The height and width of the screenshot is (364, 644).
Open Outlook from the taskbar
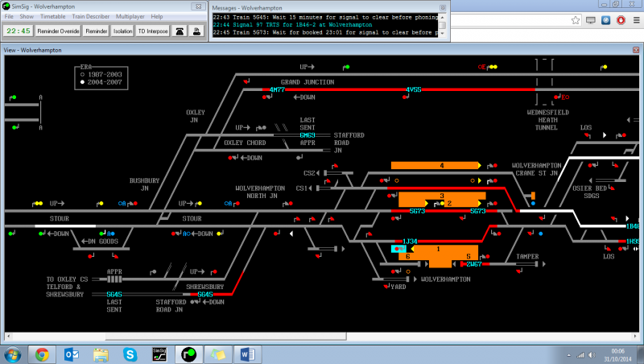click(x=72, y=354)
